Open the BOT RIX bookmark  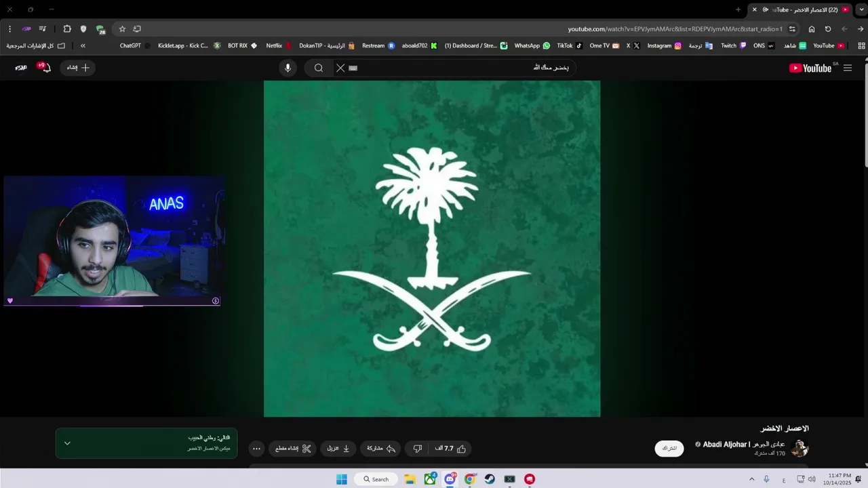pos(243,46)
